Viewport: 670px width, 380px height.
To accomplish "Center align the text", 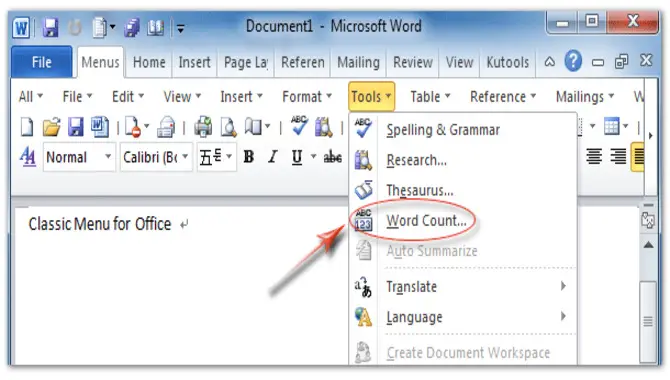I will pyautogui.click(x=594, y=156).
